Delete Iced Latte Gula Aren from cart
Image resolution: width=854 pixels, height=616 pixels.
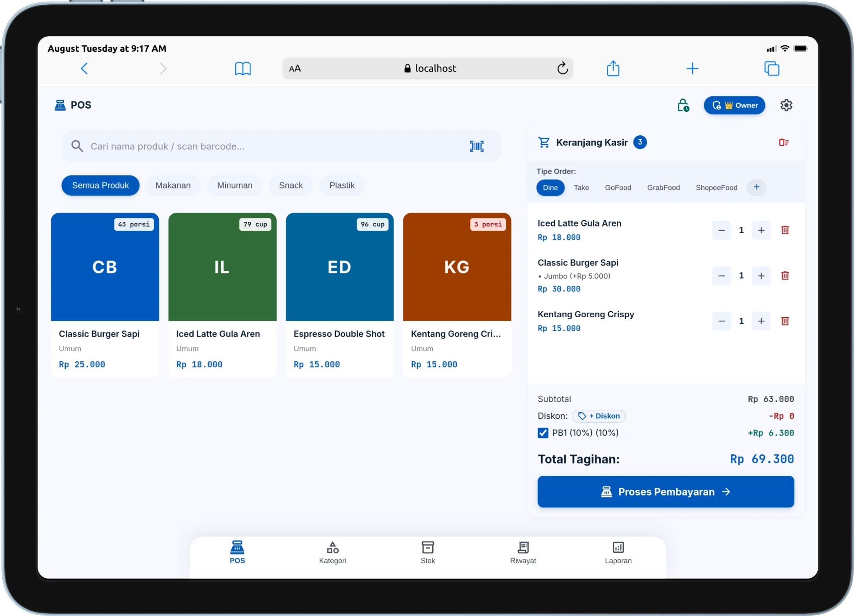[784, 230]
